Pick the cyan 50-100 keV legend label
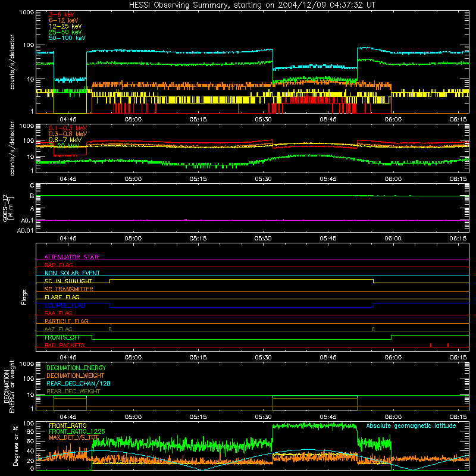The width and height of the screenshot is (476, 476). 67,38
